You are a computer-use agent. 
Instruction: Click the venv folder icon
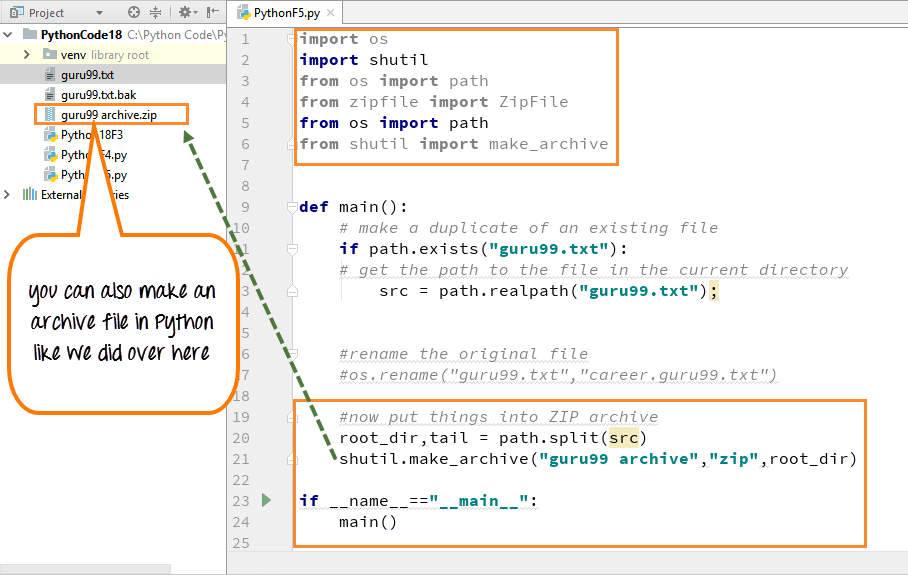pyautogui.click(x=50, y=55)
